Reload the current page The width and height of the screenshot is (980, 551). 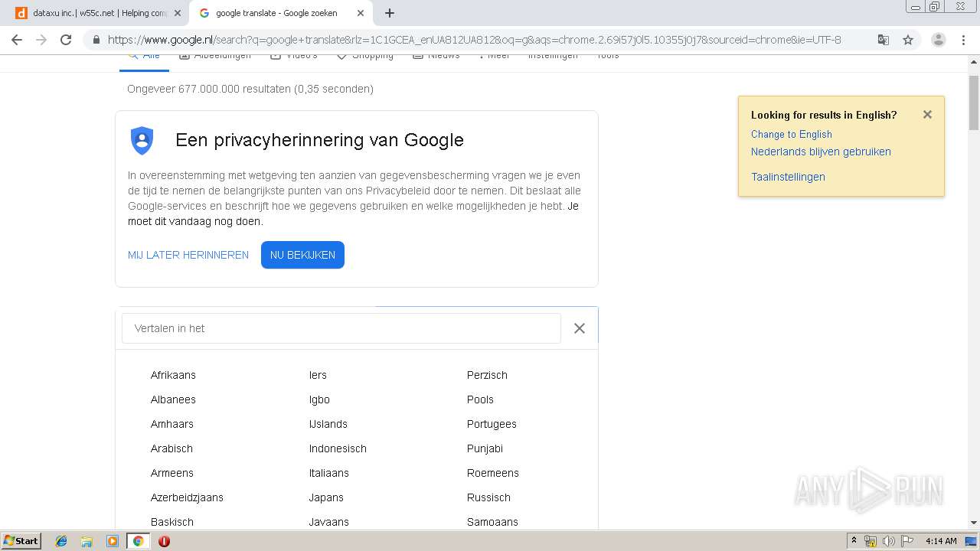(x=66, y=40)
